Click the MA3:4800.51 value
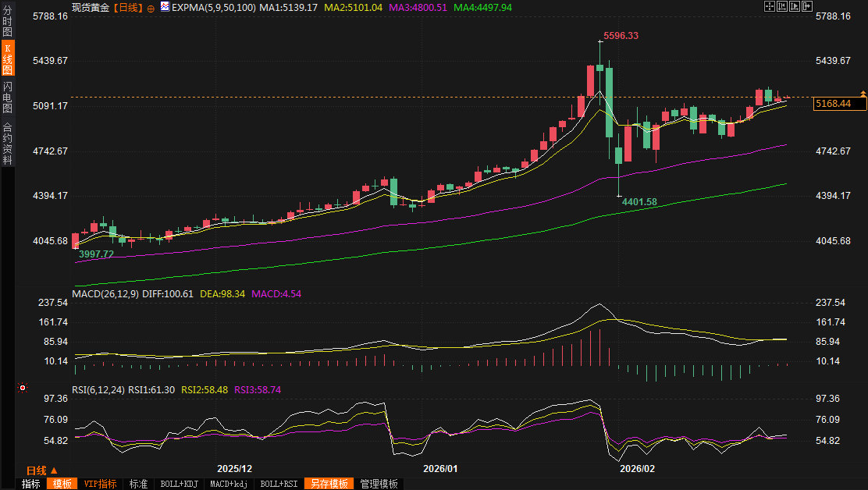The height and width of the screenshot is (490, 868). [418, 8]
